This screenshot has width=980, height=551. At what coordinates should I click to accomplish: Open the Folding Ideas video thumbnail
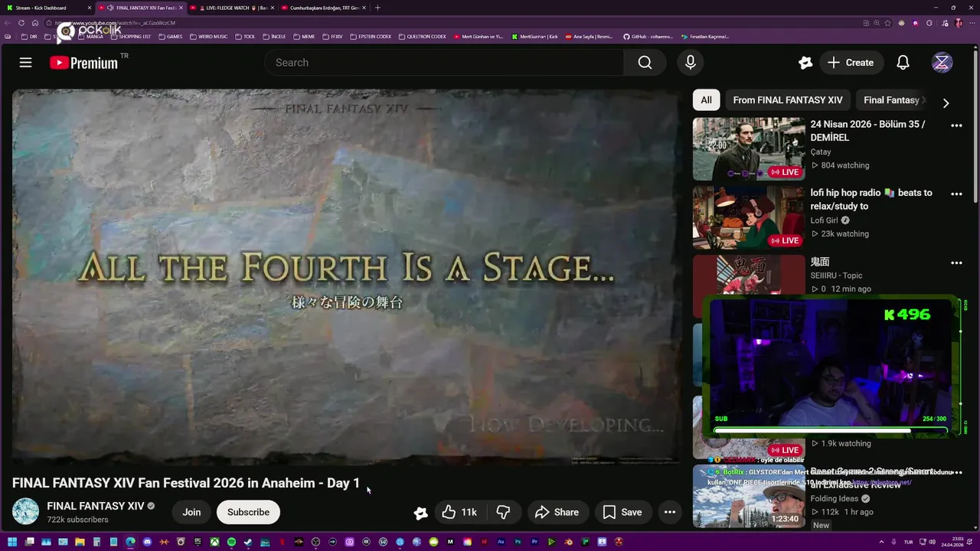[x=749, y=496]
